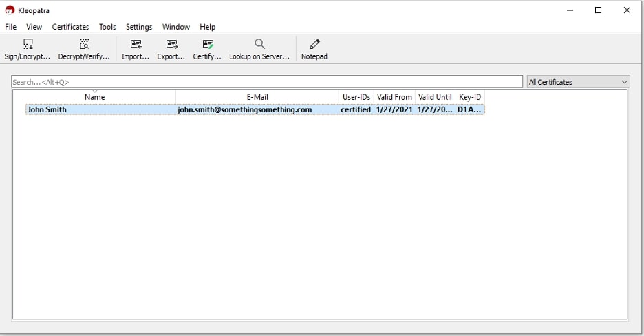Viewport: 644px width, 336px height.
Task: Click the Kleopatra app icon in title bar
Action: pos(10,10)
